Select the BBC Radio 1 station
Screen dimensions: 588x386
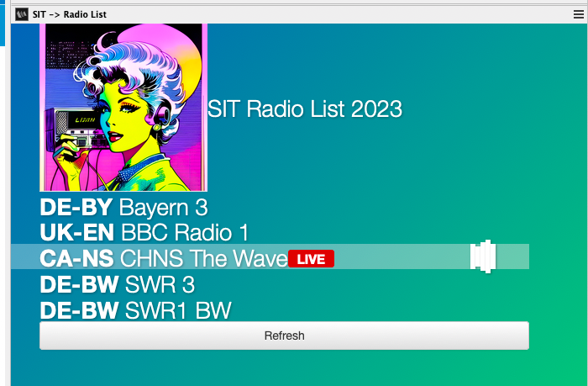pos(185,232)
